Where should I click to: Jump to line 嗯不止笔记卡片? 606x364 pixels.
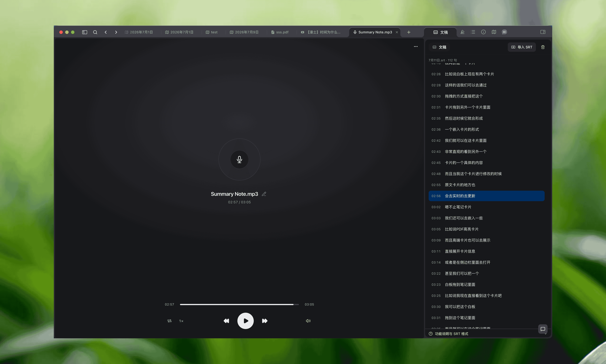pos(487,207)
